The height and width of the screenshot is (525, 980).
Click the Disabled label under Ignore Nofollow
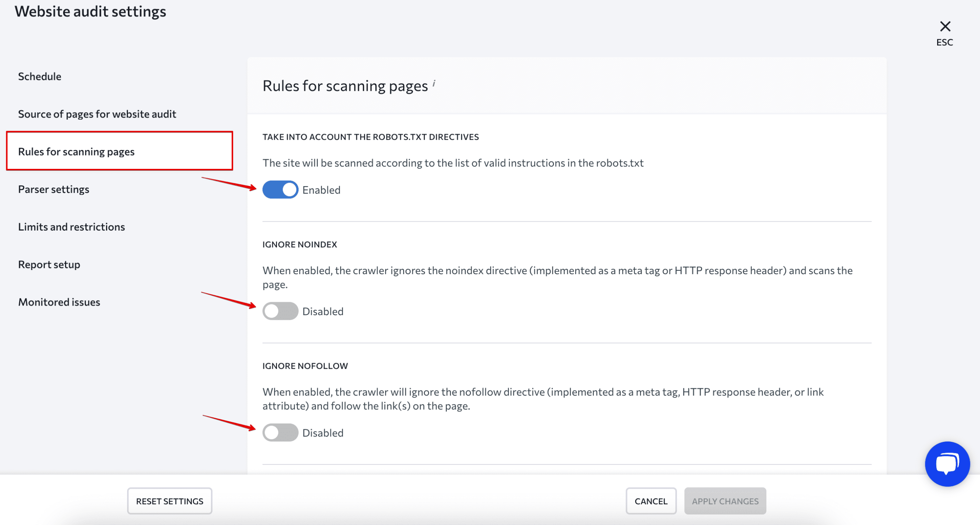(323, 433)
